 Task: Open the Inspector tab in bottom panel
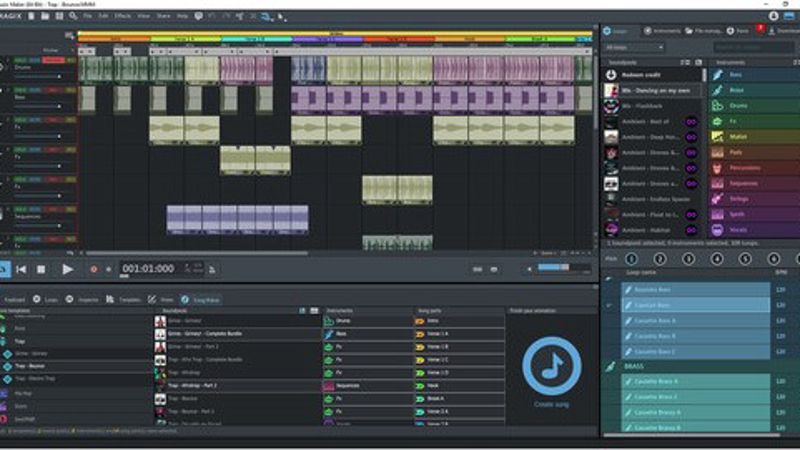[x=82, y=300]
